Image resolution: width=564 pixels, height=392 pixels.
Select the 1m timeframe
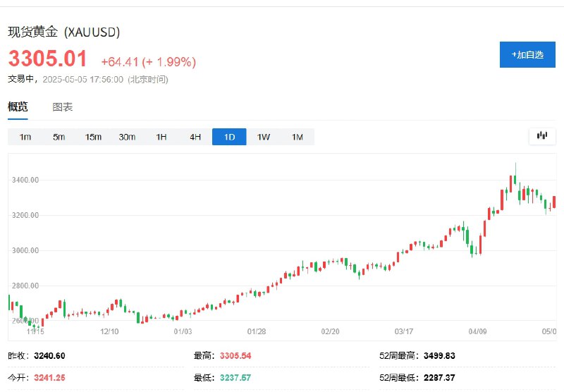pos(25,137)
